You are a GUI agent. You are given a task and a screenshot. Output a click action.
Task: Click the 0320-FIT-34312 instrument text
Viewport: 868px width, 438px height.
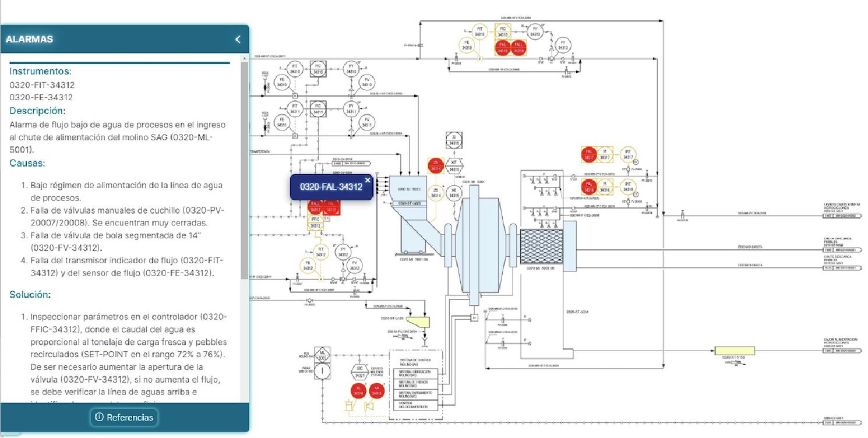tap(41, 85)
